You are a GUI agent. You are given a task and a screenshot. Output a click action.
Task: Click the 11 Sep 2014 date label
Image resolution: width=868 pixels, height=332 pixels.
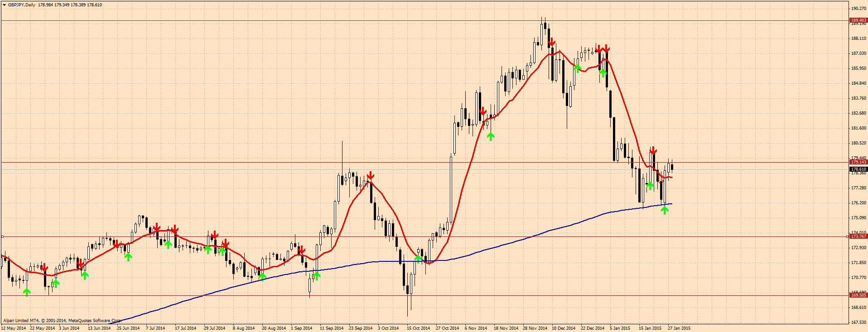click(332, 328)
